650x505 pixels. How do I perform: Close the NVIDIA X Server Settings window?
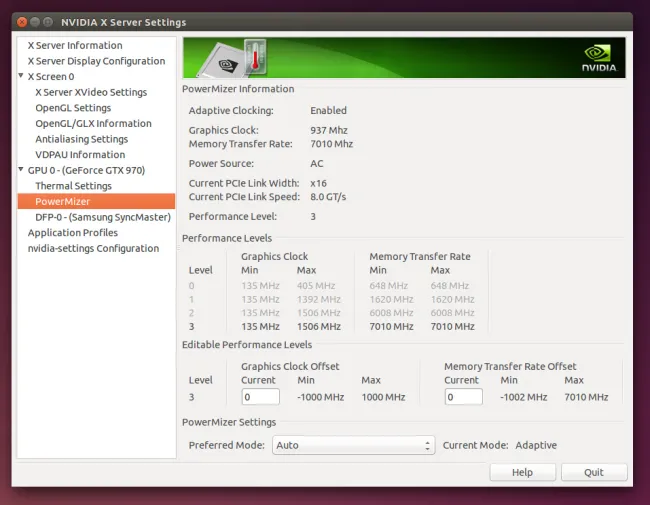click(x=22, y=22)
